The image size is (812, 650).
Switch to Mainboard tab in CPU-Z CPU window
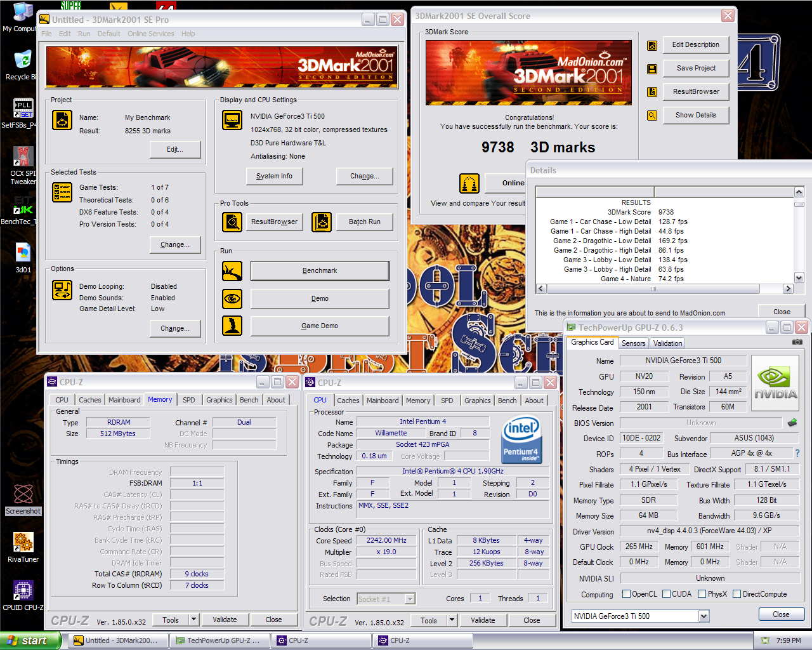tap(383, 401)
